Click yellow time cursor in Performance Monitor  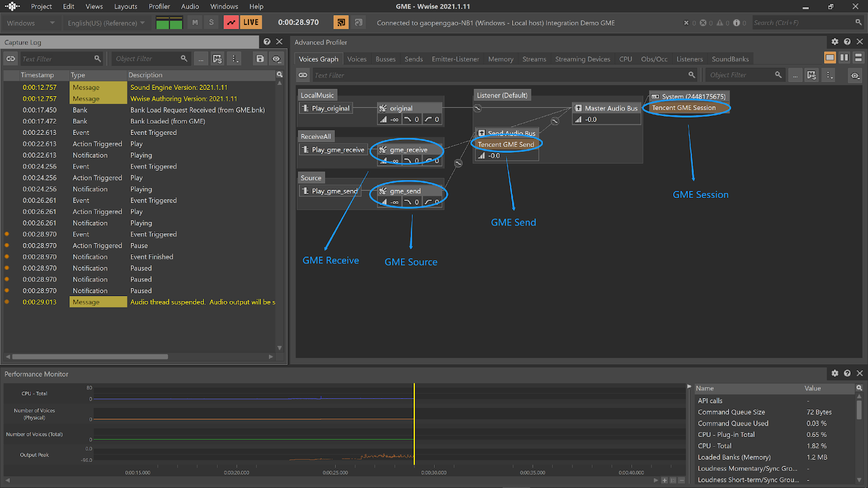(x=414, y=424)
